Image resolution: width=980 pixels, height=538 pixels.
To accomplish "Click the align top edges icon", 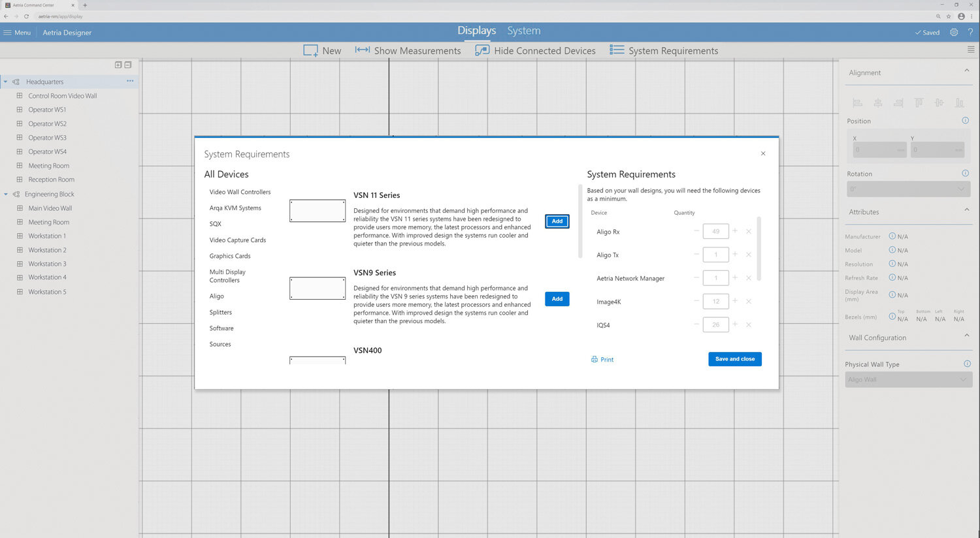I will click(x=919, y=103).
